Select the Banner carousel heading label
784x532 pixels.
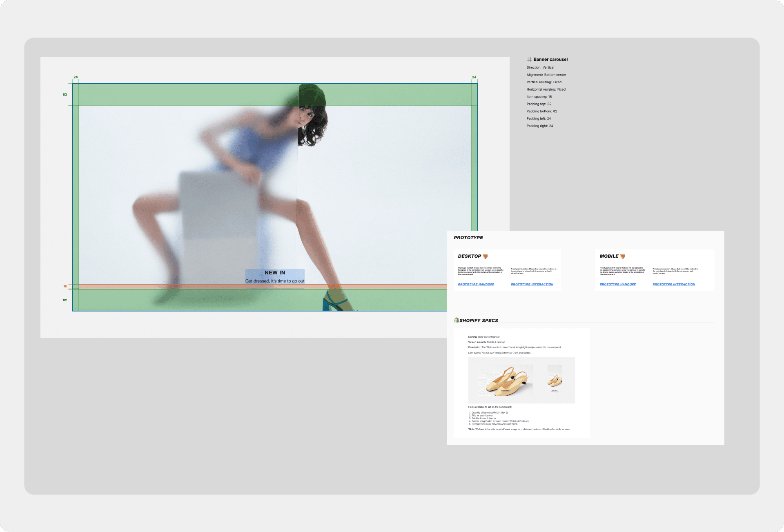[550, 60]
